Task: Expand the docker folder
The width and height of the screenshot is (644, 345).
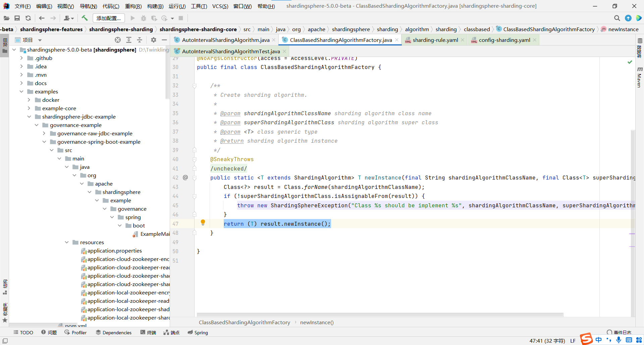Action: 29,100
